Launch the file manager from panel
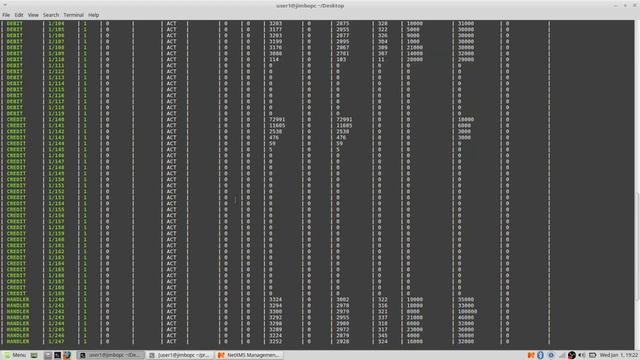This screenshot has height=360, width=640. pyautogui.click(x=48, y=355)
